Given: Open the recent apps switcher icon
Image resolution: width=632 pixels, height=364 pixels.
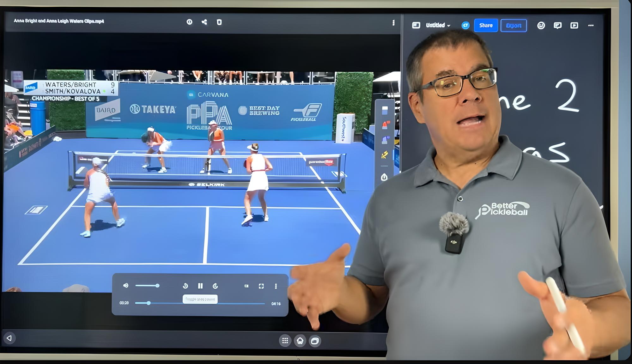Looking at the screenshot, I should 315,341.
